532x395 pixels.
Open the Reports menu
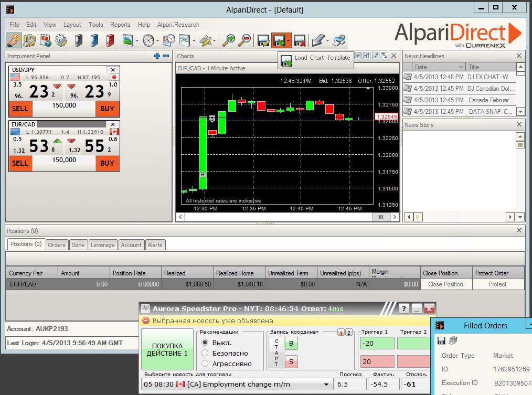pyautogui.click(x=120, y=25)
